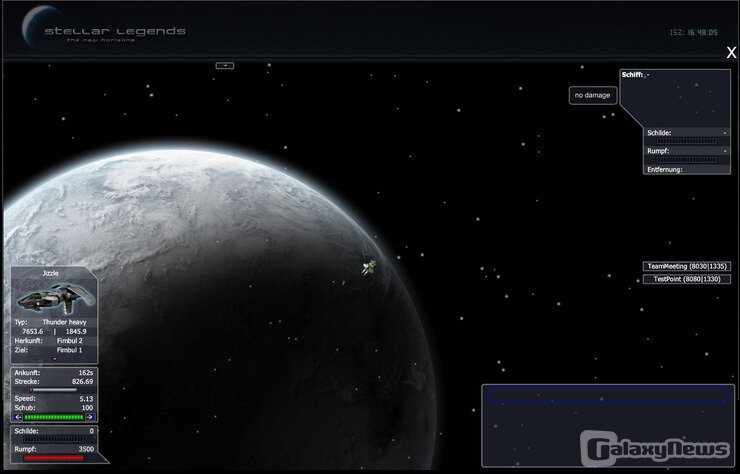Click the green Schub thrust bar
740x474 pixels.
(x=54, y=417)
